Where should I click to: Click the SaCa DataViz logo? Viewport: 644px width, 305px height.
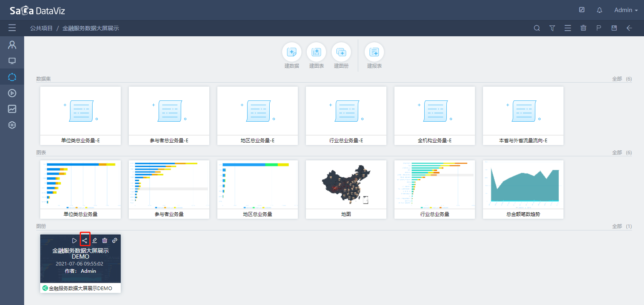pos(37,10)
